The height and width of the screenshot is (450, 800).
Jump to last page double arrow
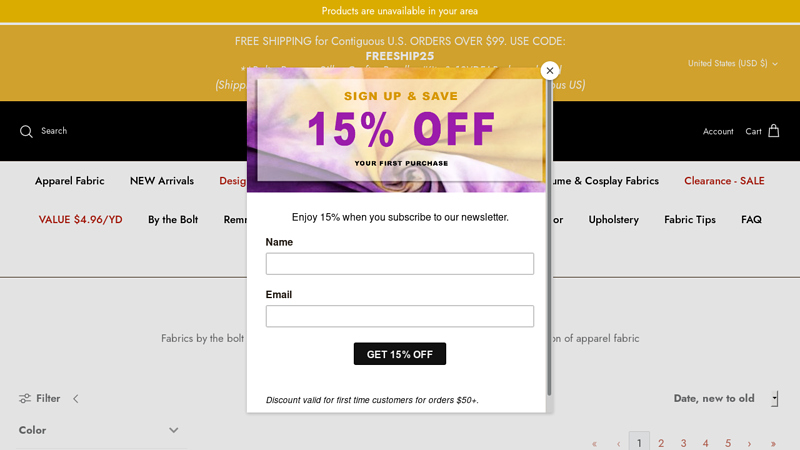click(x=773, y=443)
